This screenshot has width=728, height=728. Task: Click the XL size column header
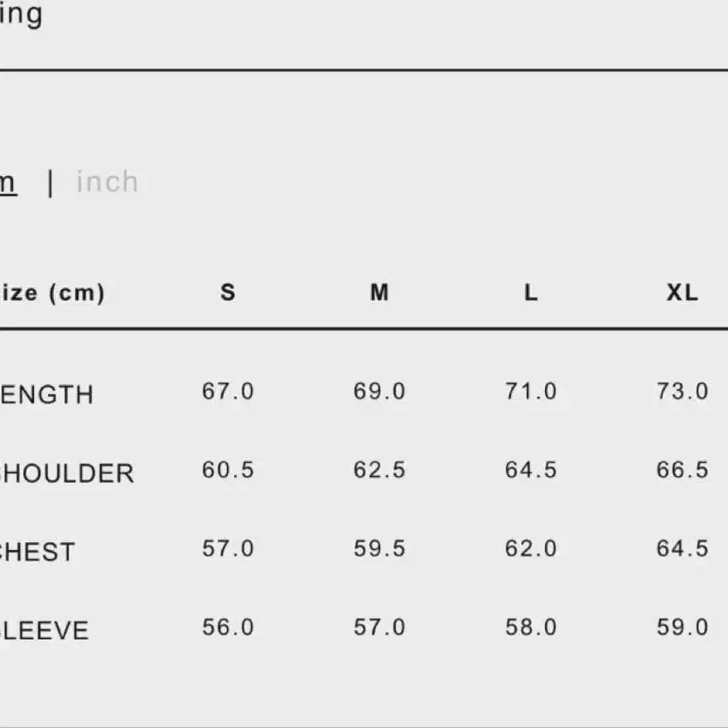[682, 292]
